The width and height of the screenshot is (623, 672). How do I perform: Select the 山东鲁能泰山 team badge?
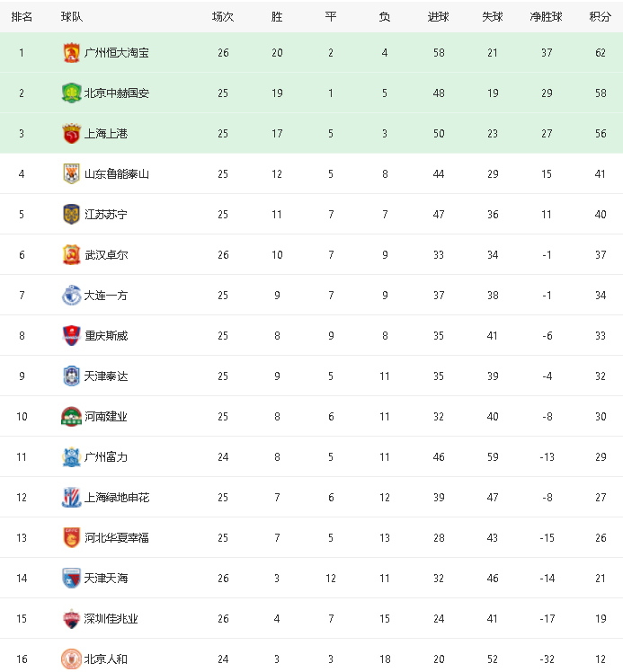click(71, 174)
